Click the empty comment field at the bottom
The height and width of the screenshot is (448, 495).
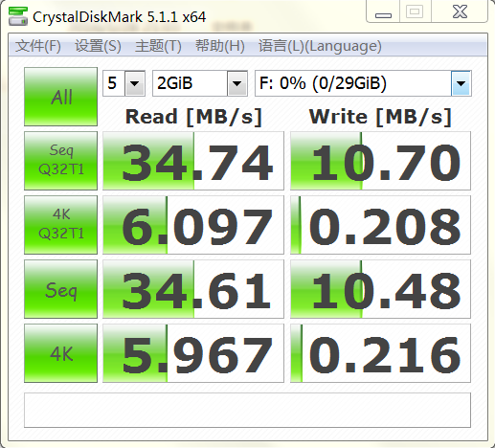coord(247,410)
